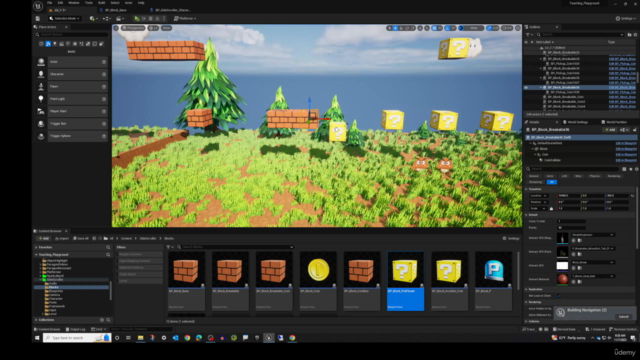Switch to the BP_SideScroller_Character tab
The width and height of the screenshot is (640, 360).
[171, 10]
